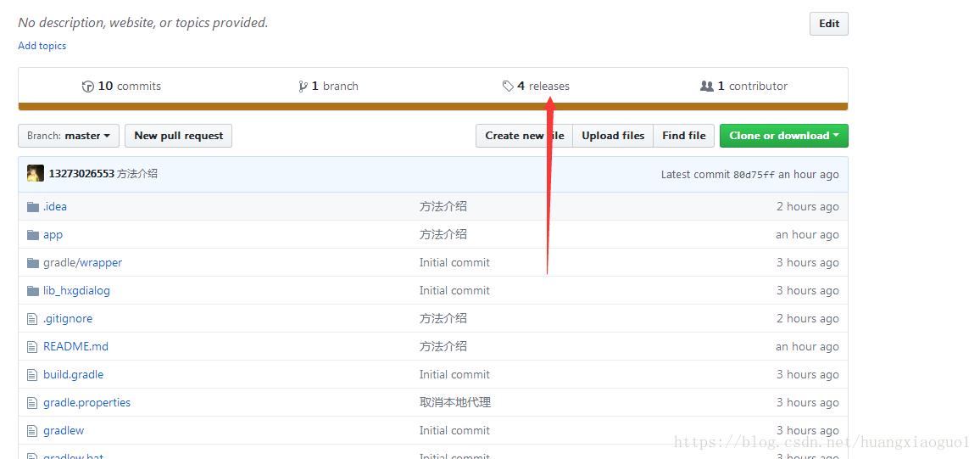Open the .idea folder link
This screenshot has height=459, width=980.
[x=55, y=207]
